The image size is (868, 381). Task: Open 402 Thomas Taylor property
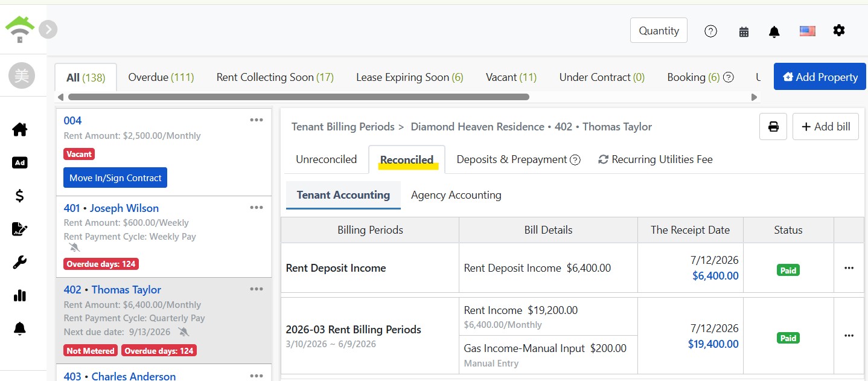click(x=112, y=290)
